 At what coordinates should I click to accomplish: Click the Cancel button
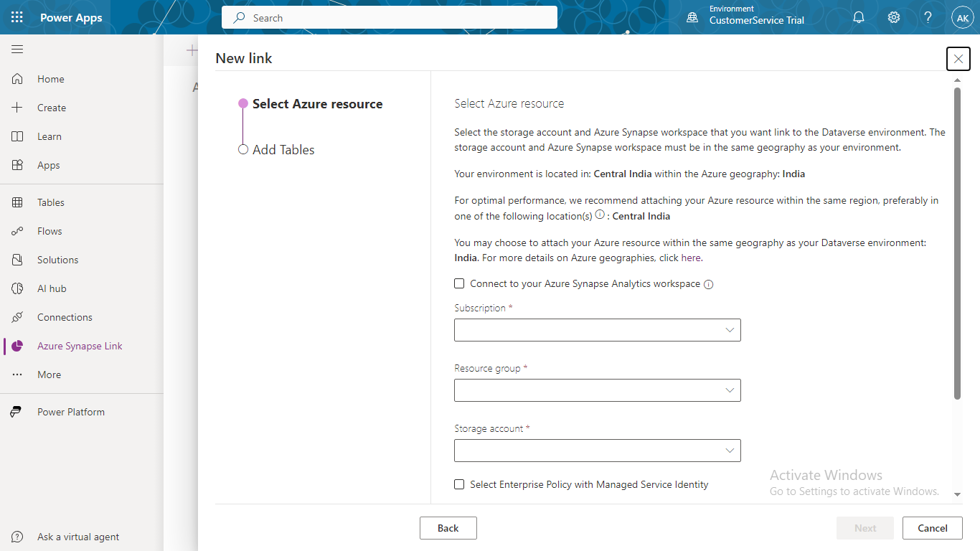point(932,528)
